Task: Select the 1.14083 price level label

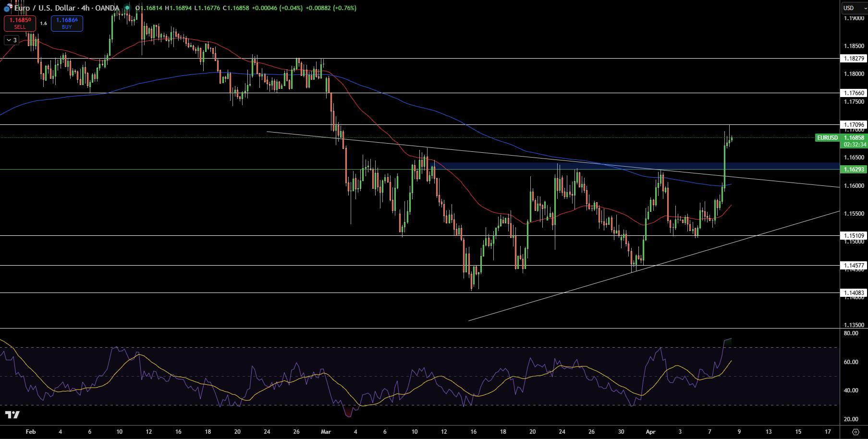Action: pyautogui.click(x=854, y=293)
